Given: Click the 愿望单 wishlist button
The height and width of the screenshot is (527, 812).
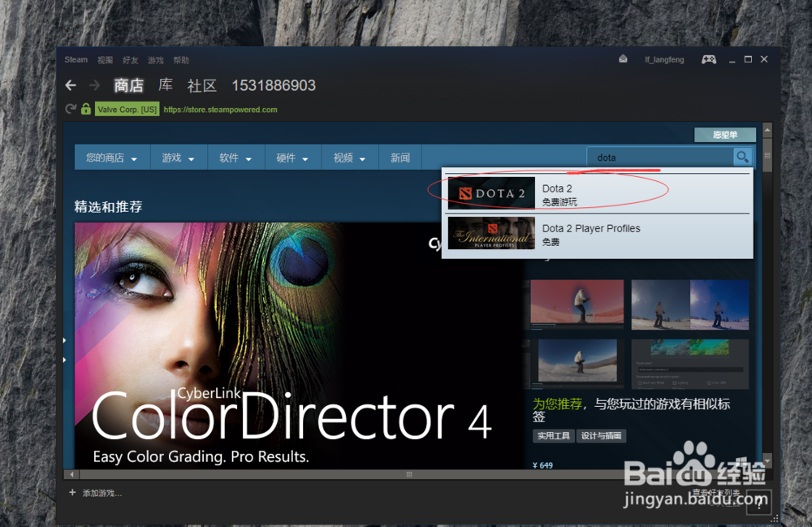Looking at the screenshot, I should pyautogui.click(x=725, y=135).
